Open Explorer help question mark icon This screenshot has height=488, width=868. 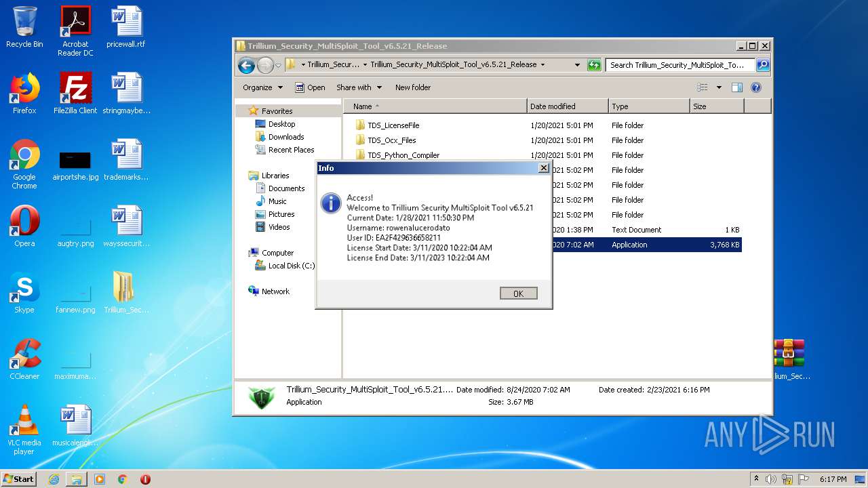click(756, 87)
